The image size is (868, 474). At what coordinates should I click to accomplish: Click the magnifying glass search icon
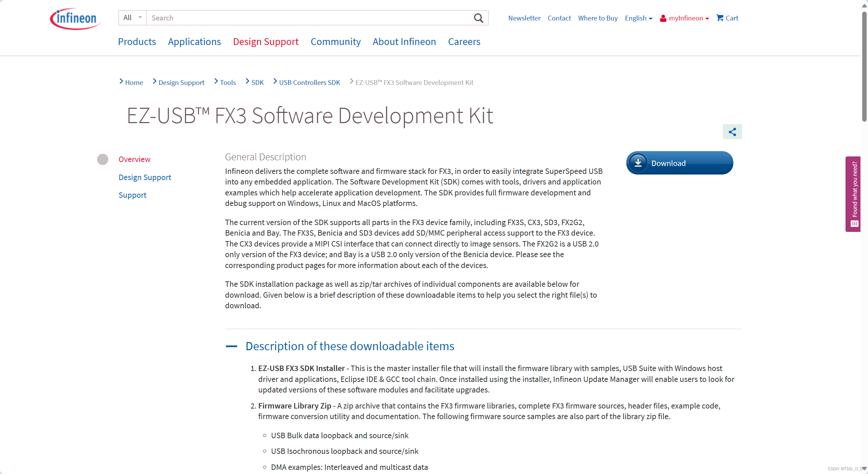click(478, 18)
